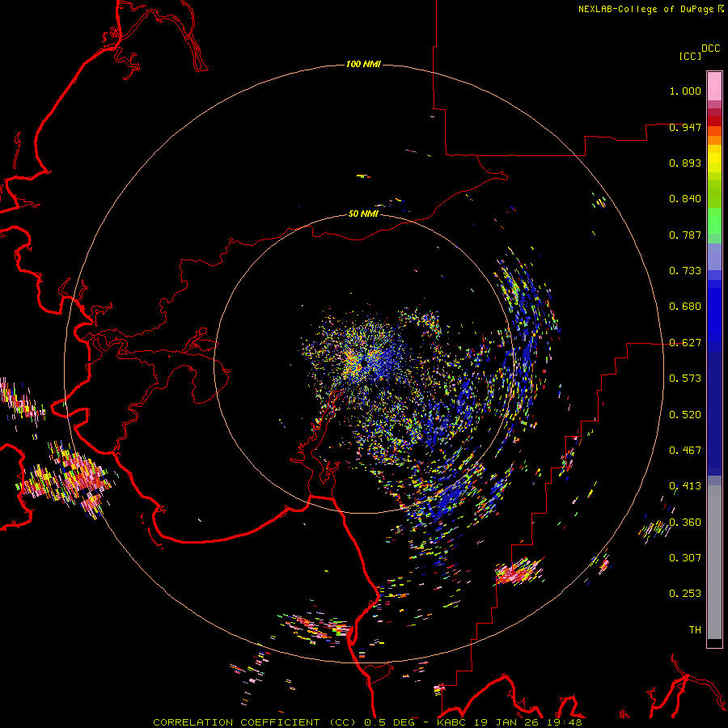This screenshot has height=728, width=728.
Task: Select the 0.733 scale value
Action: (x=685, y=271)
